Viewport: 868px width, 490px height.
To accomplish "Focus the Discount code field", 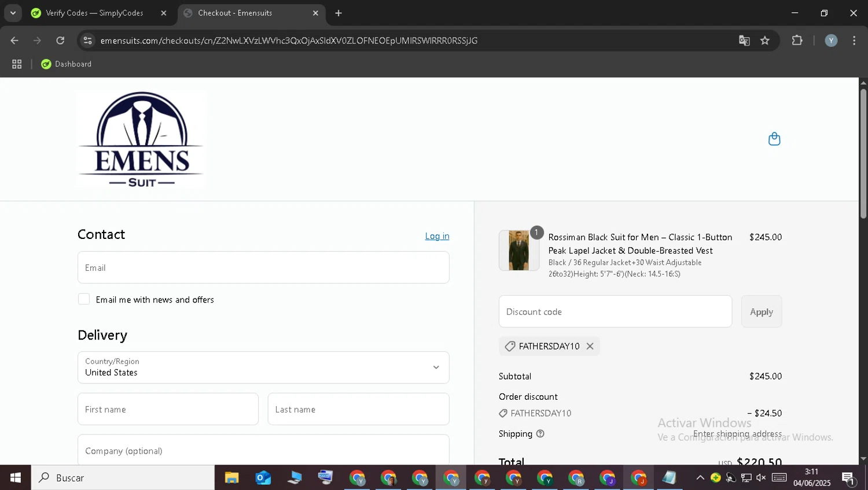I will click(615, 311).
